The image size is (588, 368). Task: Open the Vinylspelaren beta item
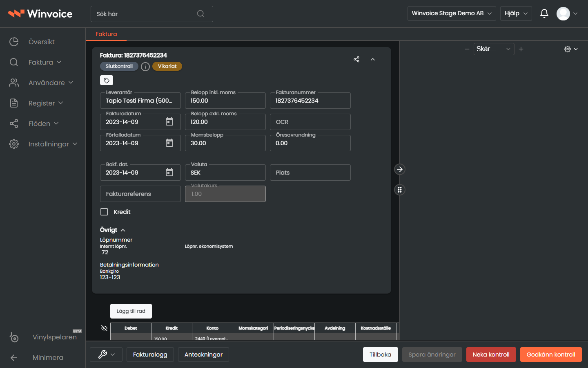pos(45,337)
